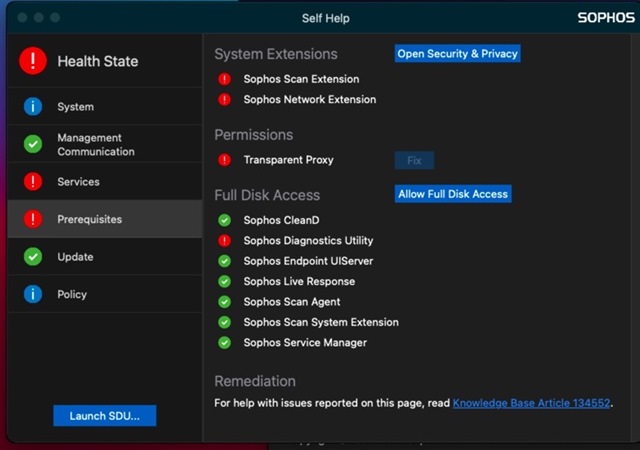Click the SOPHOS logo in title bar
This screenshot has height=450, width=640.
pos(606,18)
